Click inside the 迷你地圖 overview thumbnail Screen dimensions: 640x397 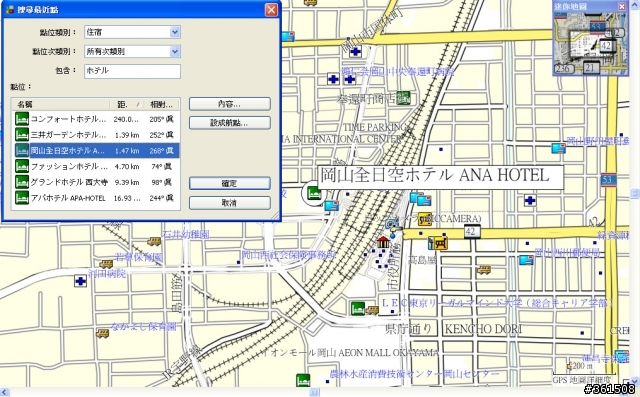[590, 43]
